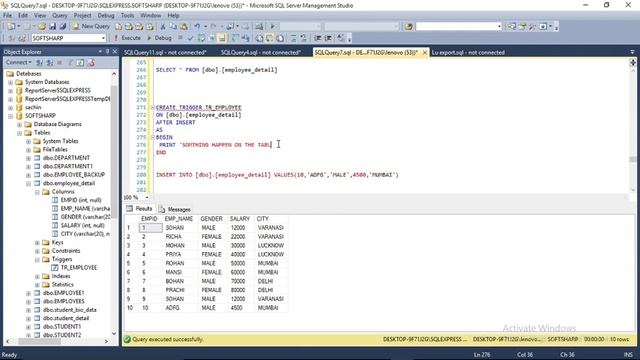This screenshot has width=640, height=360.
Task: Click the Open File folder icon
Action: point(42,27)
